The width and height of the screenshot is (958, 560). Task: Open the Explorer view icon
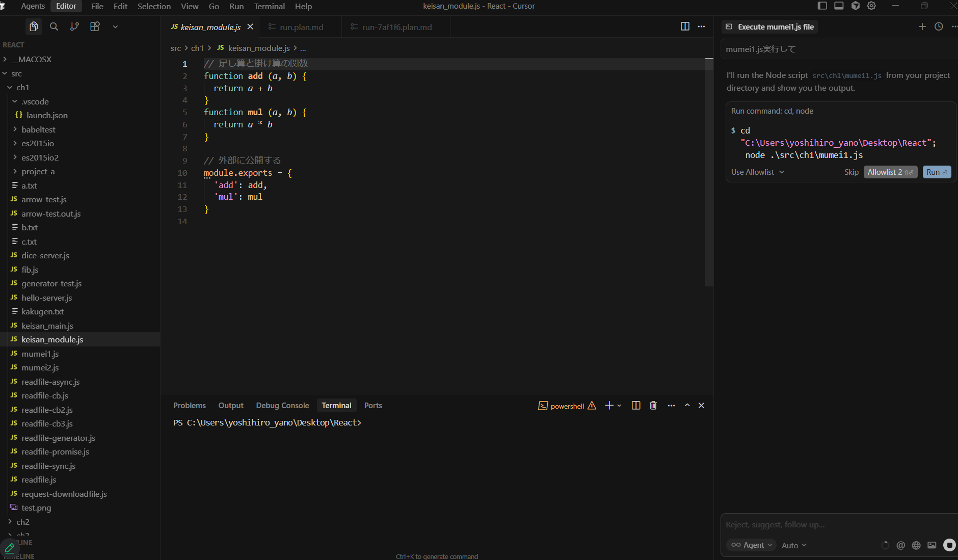[34, 26]
